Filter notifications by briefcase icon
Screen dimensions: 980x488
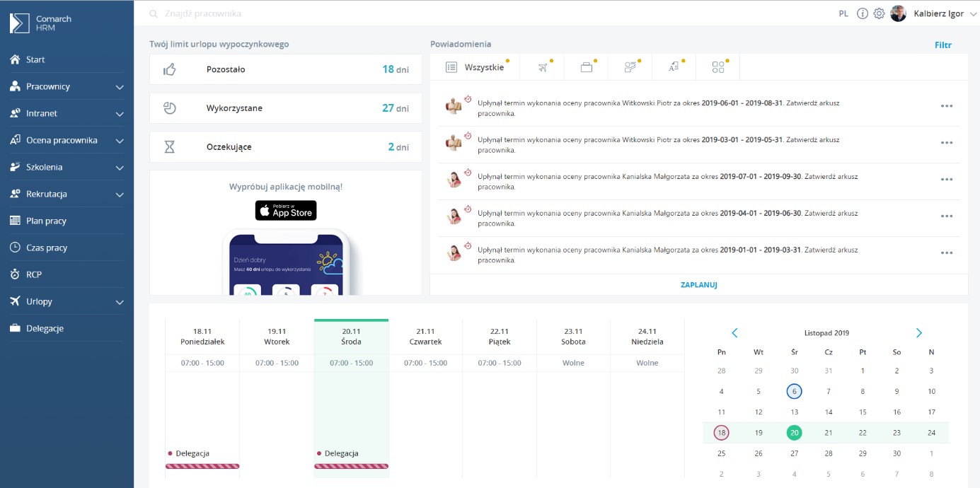(x=586, y=67)
